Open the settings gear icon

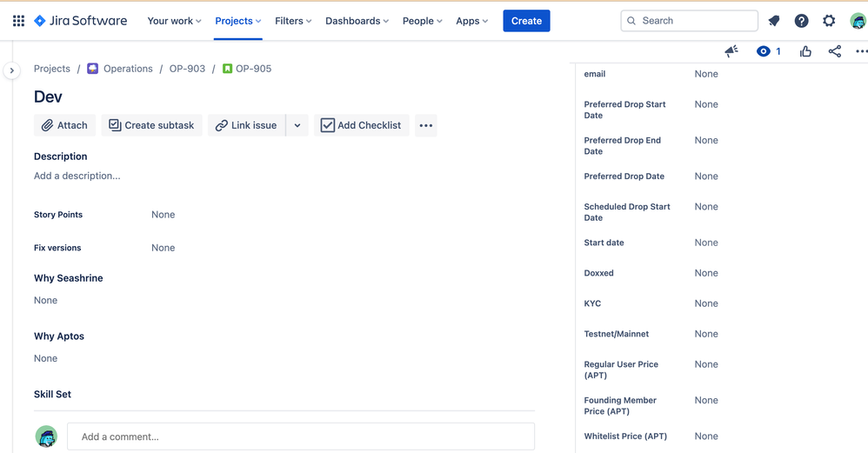[x=829, y=21]
